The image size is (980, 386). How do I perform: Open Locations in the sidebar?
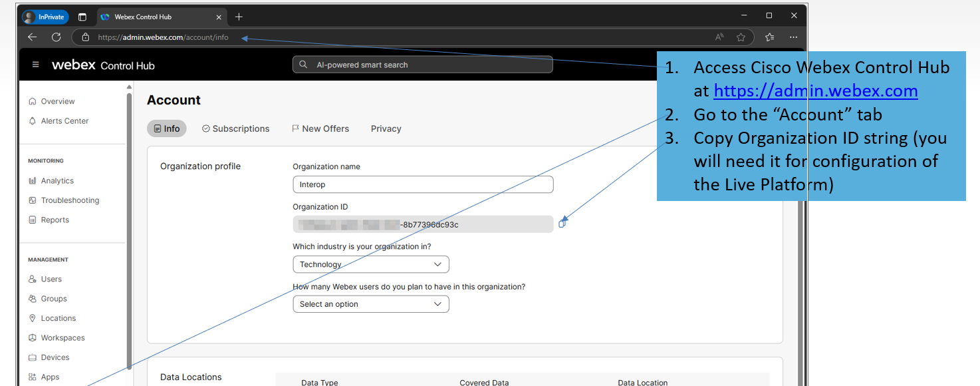[59, 318]
